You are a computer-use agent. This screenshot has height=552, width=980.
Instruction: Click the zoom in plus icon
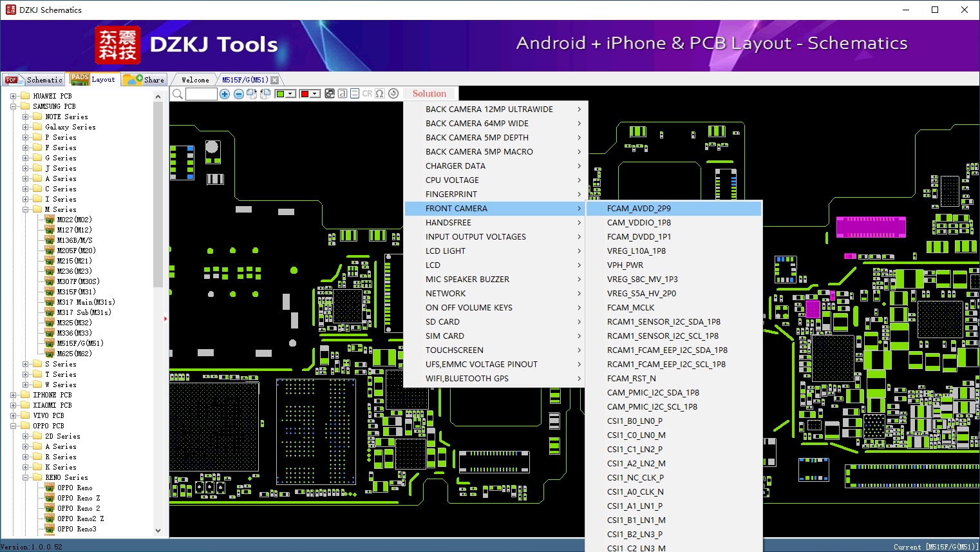coord(225,94)
